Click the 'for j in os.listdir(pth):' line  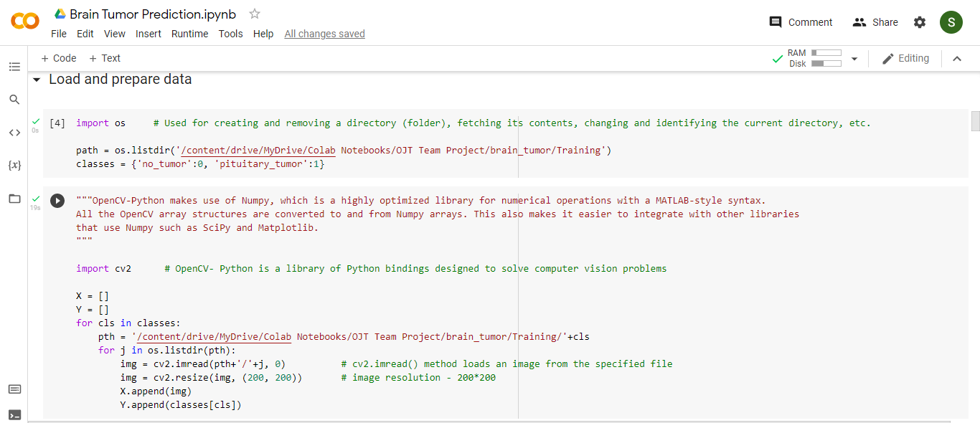pyautogui.click(x=166, y=351)
